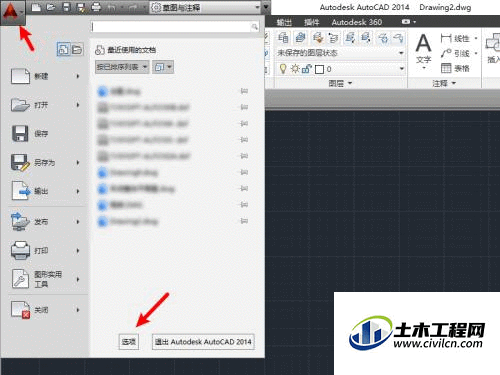Open the arrow beside 引线
The width and height of the screenshot is (500, 375).
(476, 53)
